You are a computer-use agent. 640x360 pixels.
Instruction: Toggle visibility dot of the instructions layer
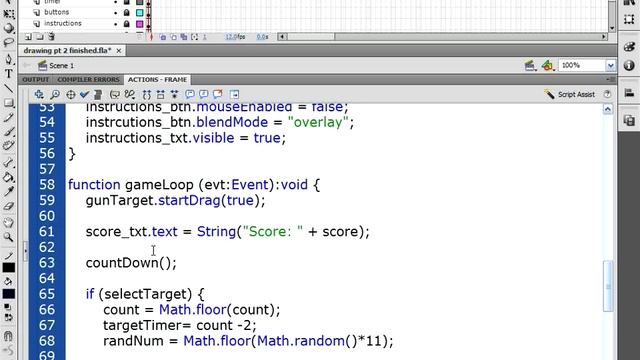(116, 24)
